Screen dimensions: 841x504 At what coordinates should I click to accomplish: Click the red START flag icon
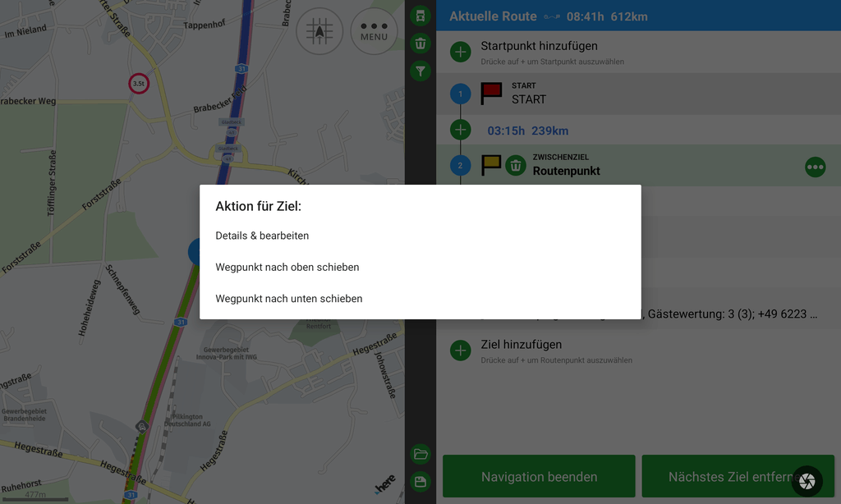(491, 94)
